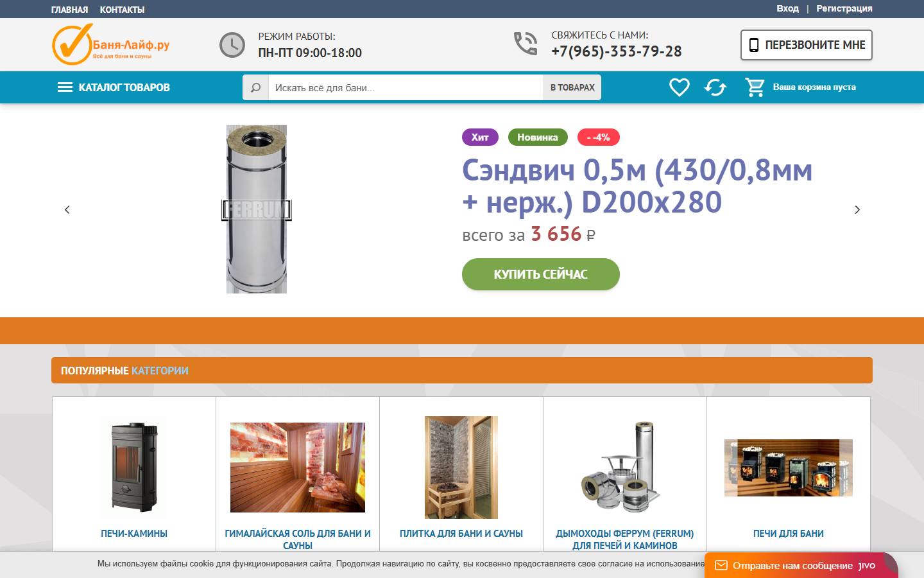Click the phone number +7(965)-353-79-28

coord(617,51)
